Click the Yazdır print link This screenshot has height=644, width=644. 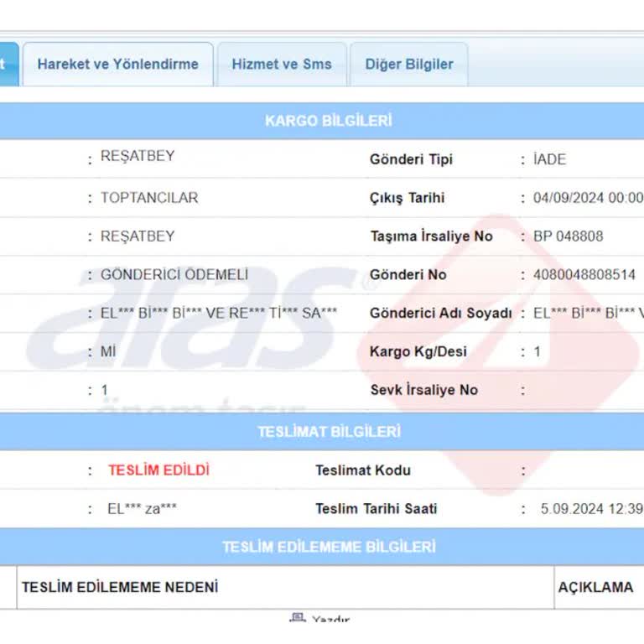point(330,619)
